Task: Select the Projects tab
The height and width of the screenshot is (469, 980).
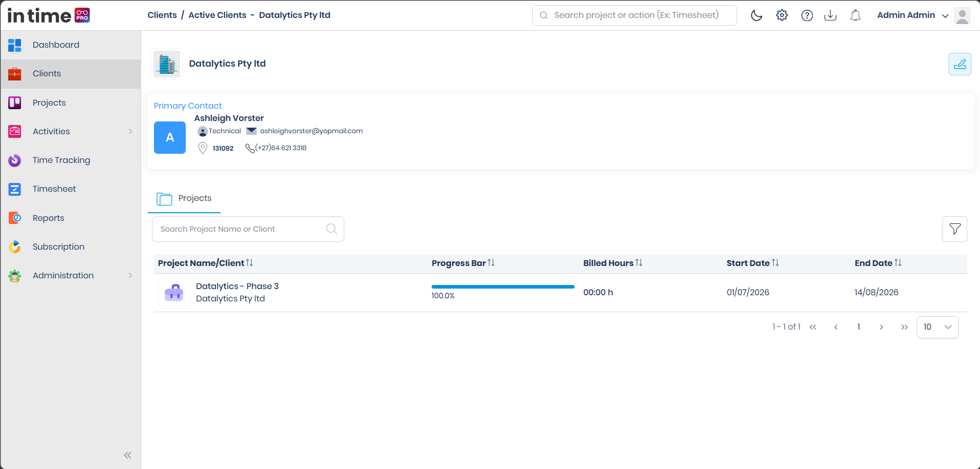Action: tap(184, 198)
